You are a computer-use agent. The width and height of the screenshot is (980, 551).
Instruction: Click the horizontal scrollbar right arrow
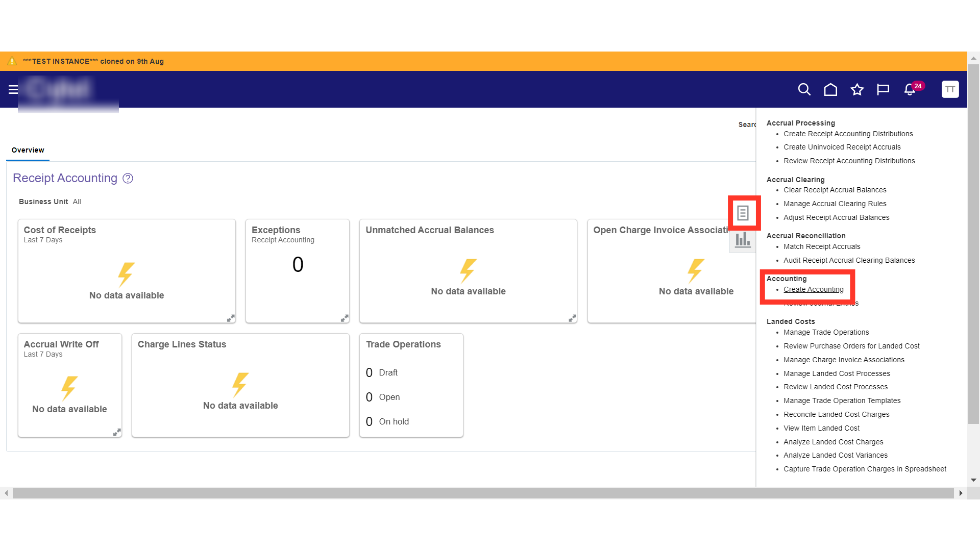[x=961, y=493]
